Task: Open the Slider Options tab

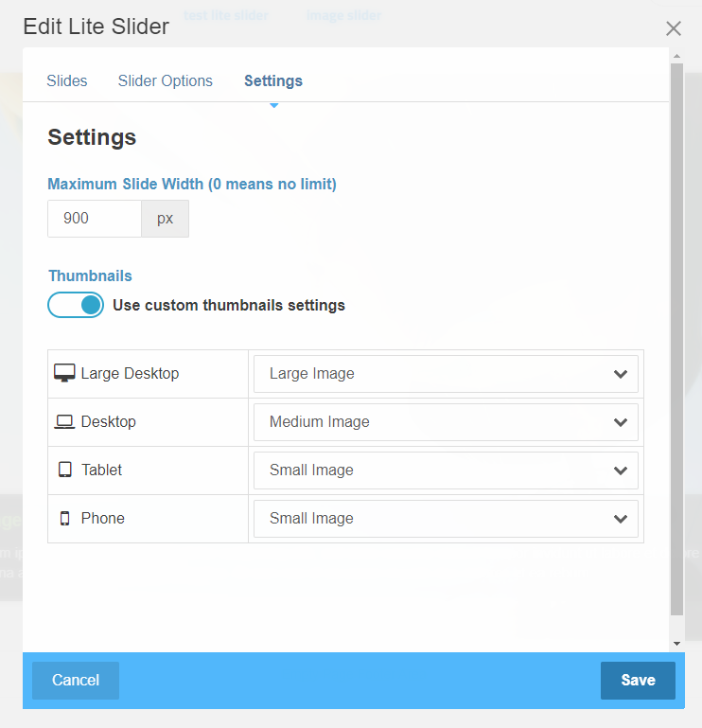Action: point(166,81)
